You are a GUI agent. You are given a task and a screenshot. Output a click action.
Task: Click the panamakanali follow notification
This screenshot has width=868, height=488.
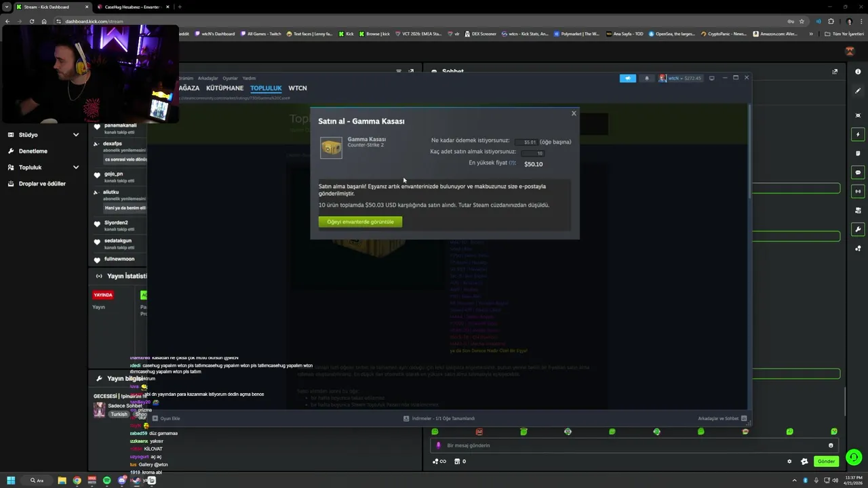coord(119,128)
